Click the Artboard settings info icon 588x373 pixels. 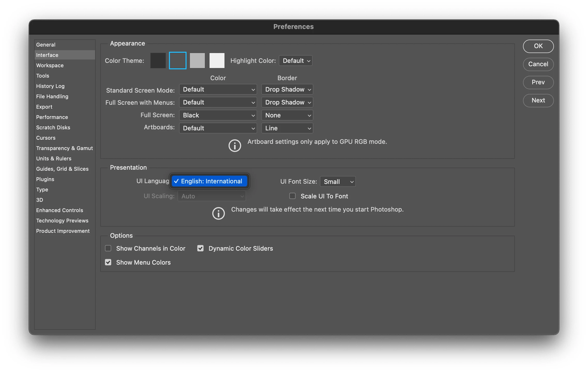[x=235, y=146]
